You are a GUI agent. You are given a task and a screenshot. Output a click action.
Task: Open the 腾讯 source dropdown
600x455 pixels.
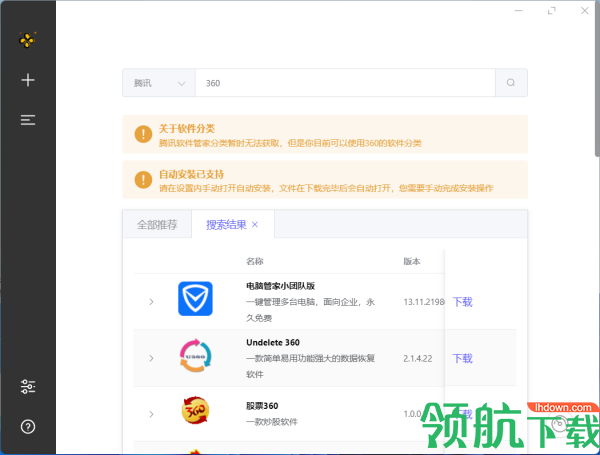159,83
